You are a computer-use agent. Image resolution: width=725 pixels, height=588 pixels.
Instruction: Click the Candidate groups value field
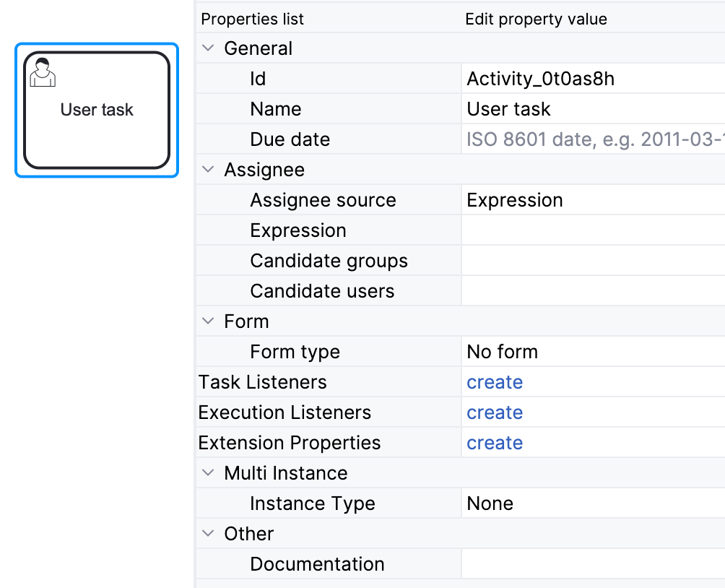point(592,261)
